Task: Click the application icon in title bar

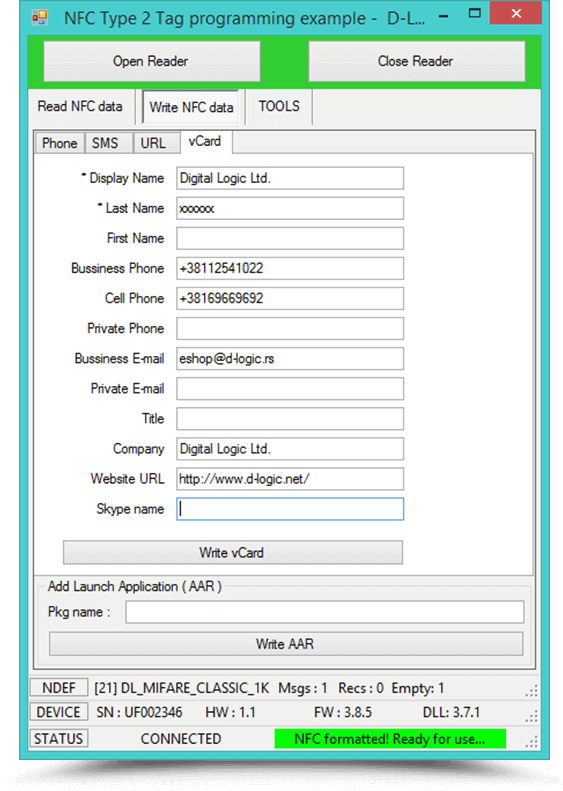Action: tap(39, 18)
